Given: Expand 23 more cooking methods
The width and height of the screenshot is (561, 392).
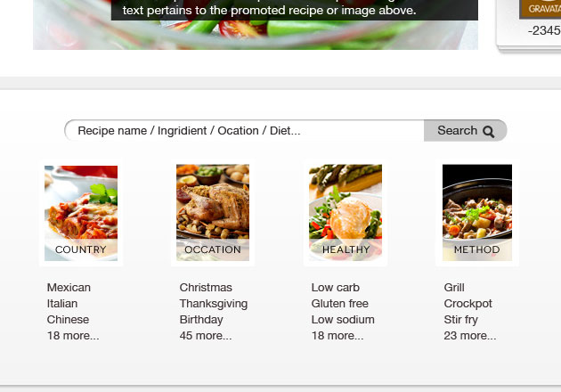Looking at the screenshot, I should [x=470, y=336].
